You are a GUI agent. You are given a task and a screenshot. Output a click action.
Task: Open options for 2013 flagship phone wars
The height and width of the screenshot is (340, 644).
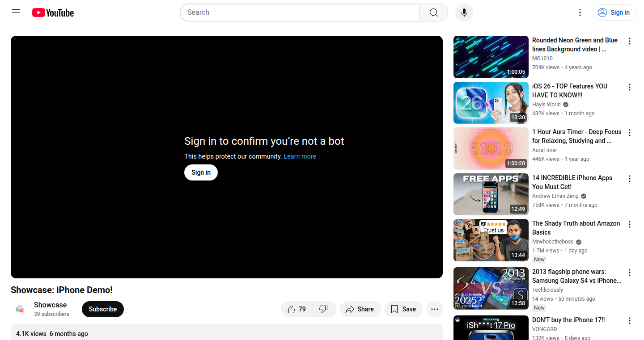(630, 273)
